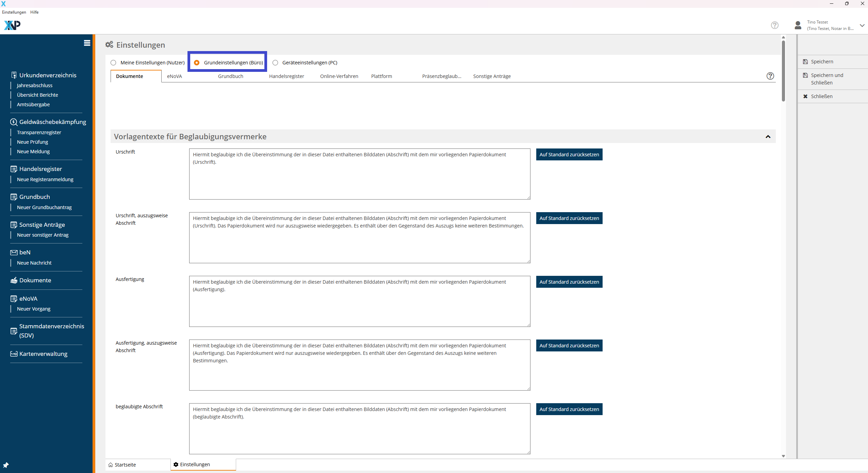Open the Urkundenverzeichnis sidebar icon
This screenshot has width=868, height=473.
[14, 75]
